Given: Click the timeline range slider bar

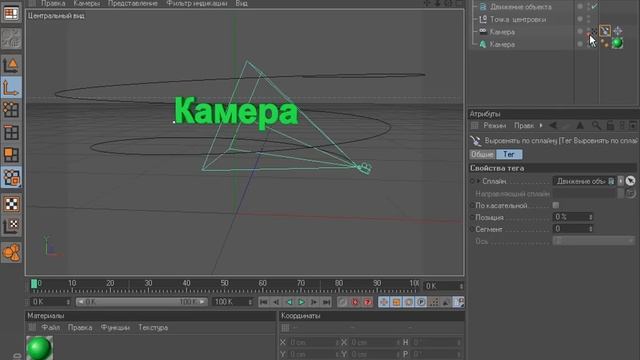Looking at the screenshot, I should coord(142,302).
